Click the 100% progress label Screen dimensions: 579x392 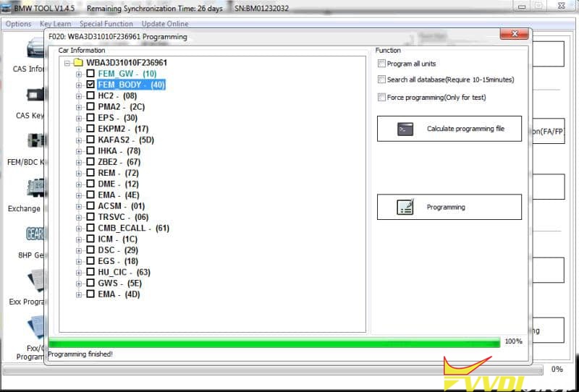click(x=513, y=341)
